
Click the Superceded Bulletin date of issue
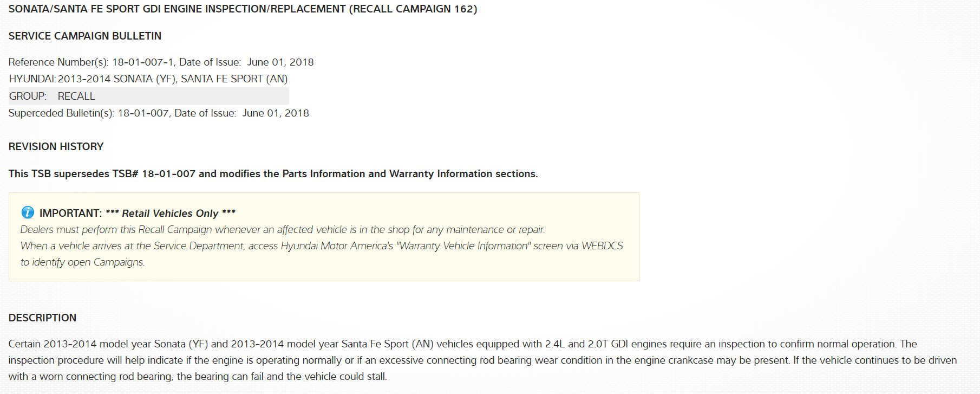tap(276, 113)
